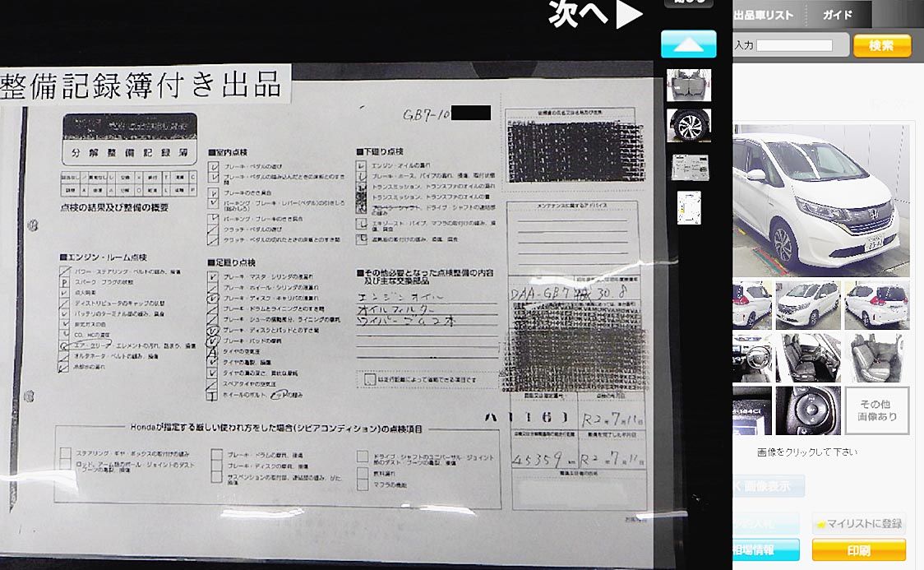
Task: Open the front seats interior thumbnail
Action: click(807, 358)
